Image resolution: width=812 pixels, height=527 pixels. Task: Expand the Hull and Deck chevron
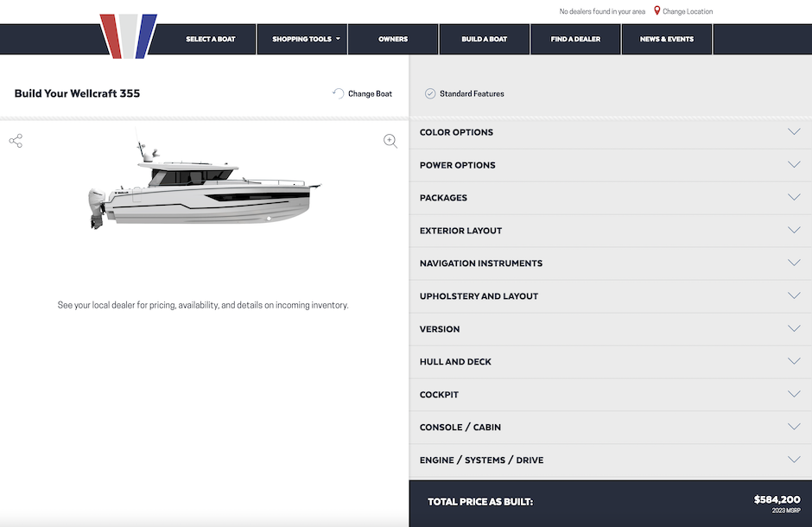pyautogui.click(x=794, y=361)
